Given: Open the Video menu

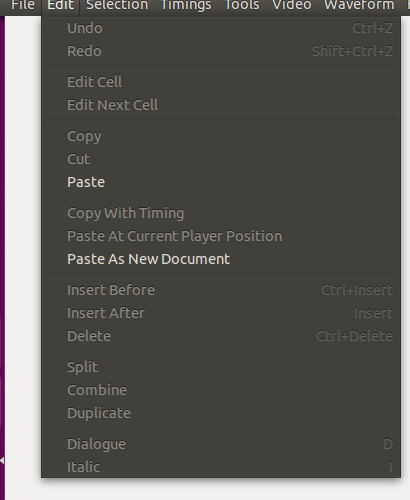Looking at the screenshot, I should click(x=292, y=5).
